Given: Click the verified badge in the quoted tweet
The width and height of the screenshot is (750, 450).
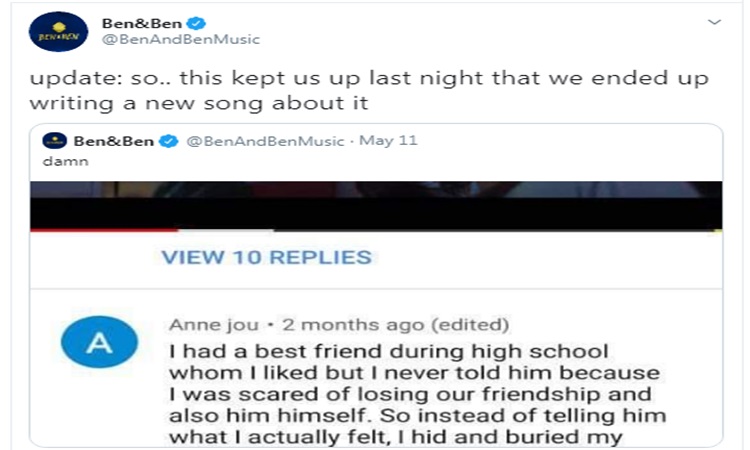Looking at the screenshot, I should pos(169,141).
